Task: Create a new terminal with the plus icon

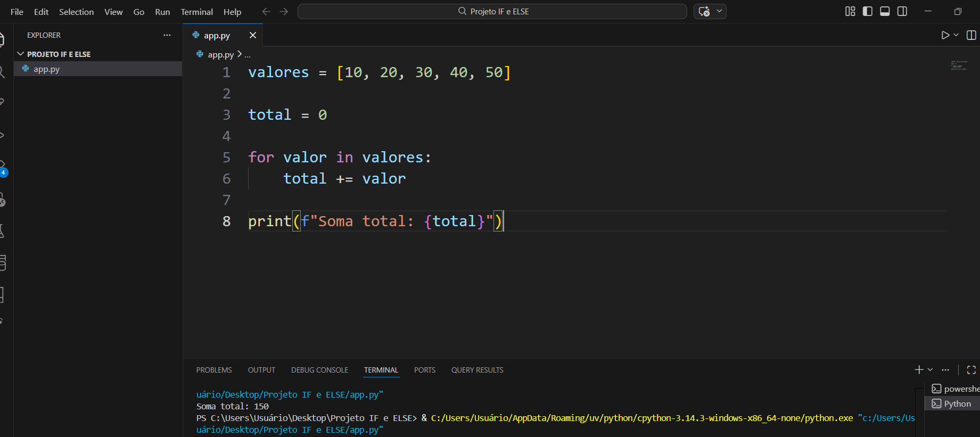Action: (919, 369)
